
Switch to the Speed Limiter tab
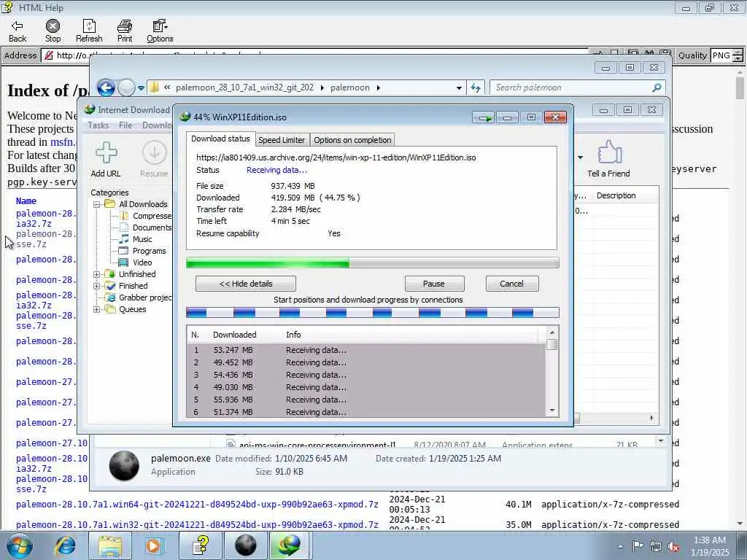click(282, 140)
